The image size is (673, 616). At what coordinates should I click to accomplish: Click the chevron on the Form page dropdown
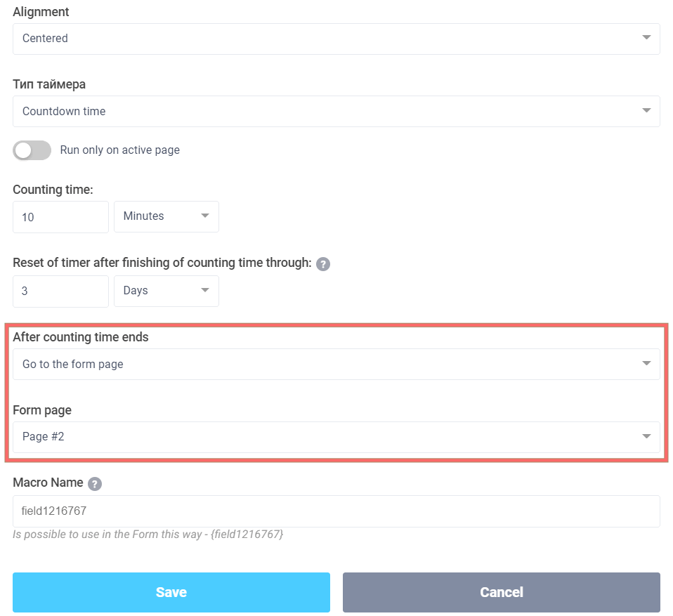point(646,436)
